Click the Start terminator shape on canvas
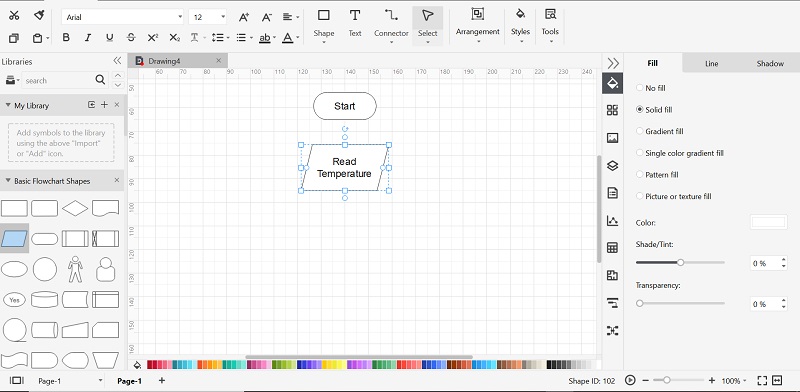 (344, 106)
